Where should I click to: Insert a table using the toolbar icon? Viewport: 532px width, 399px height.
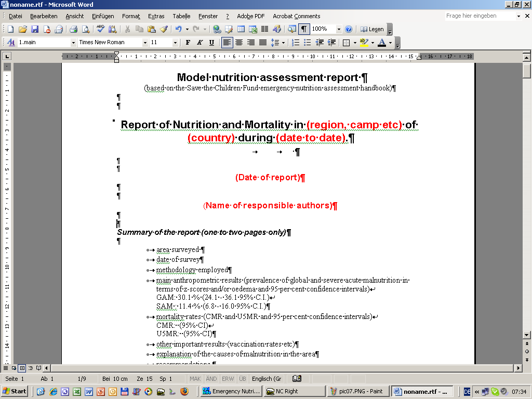point(241,29)
